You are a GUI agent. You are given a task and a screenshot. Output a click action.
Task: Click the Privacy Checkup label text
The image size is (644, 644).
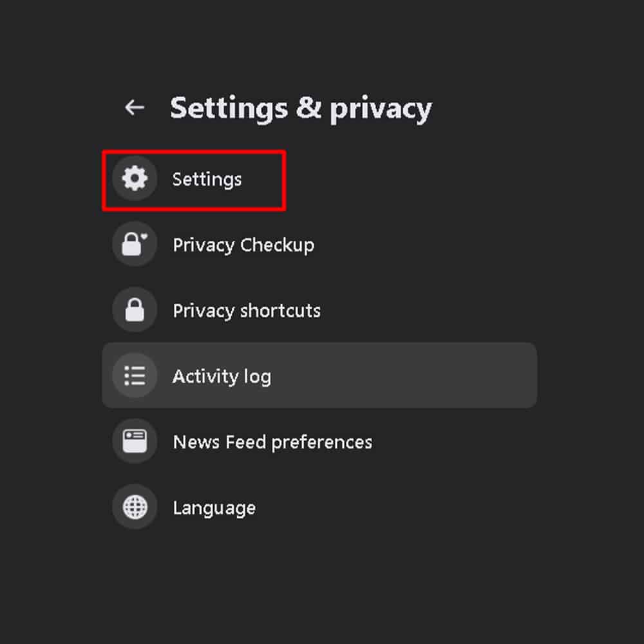coord(243,245)
